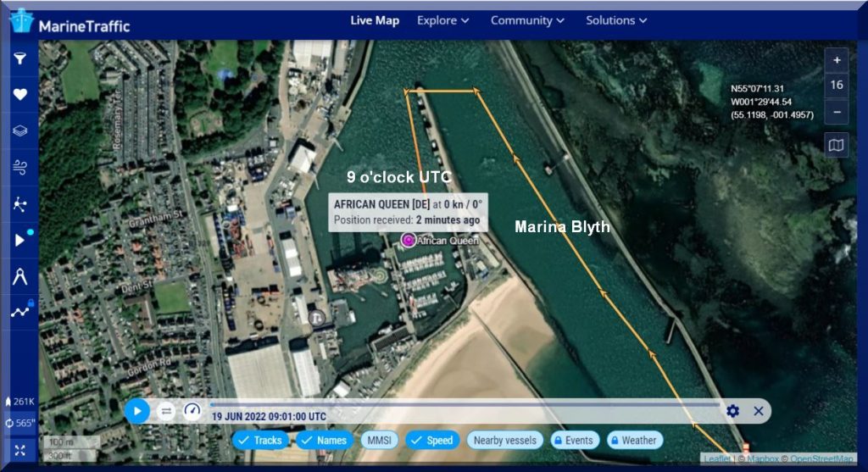Open playback settings gear icon

pos(733,411)
